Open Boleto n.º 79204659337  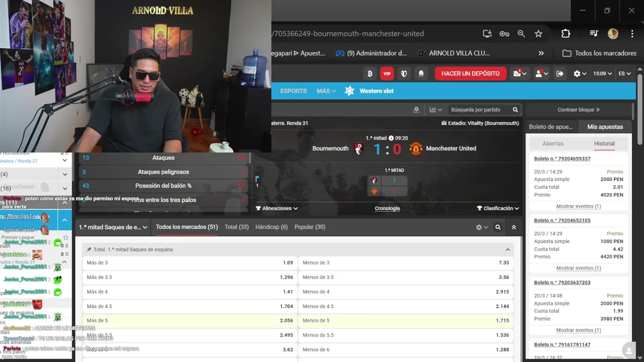(x=562, y=158)
